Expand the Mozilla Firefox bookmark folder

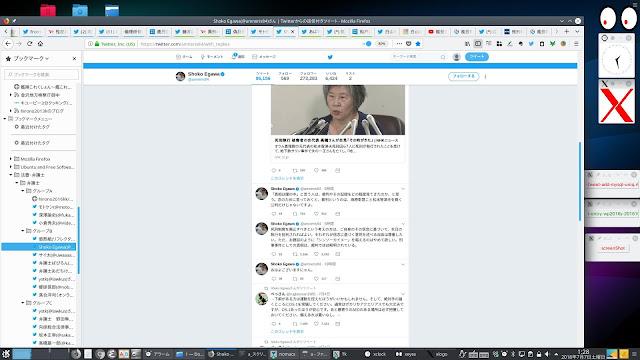pos(11,159)
